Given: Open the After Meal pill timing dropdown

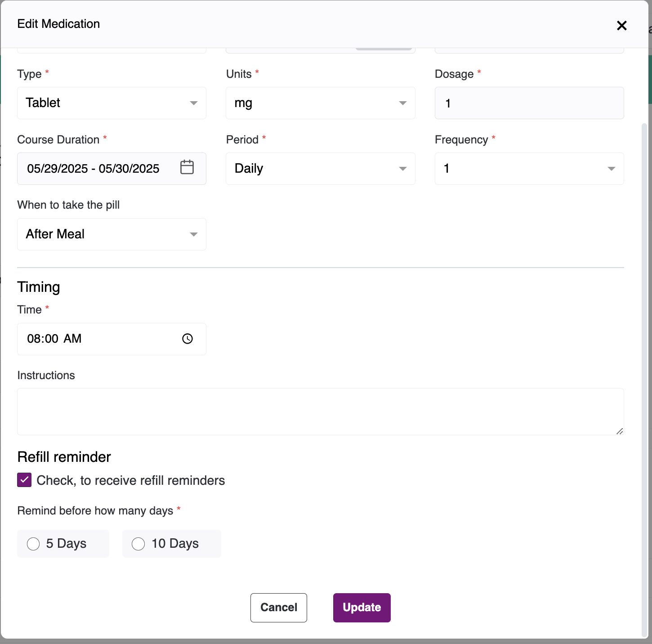Looking at the screenshot, I should pos(112,234).
